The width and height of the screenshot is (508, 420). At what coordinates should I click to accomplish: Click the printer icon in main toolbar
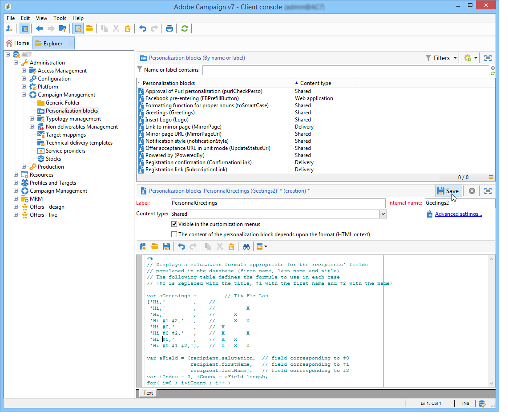point(169,28)
